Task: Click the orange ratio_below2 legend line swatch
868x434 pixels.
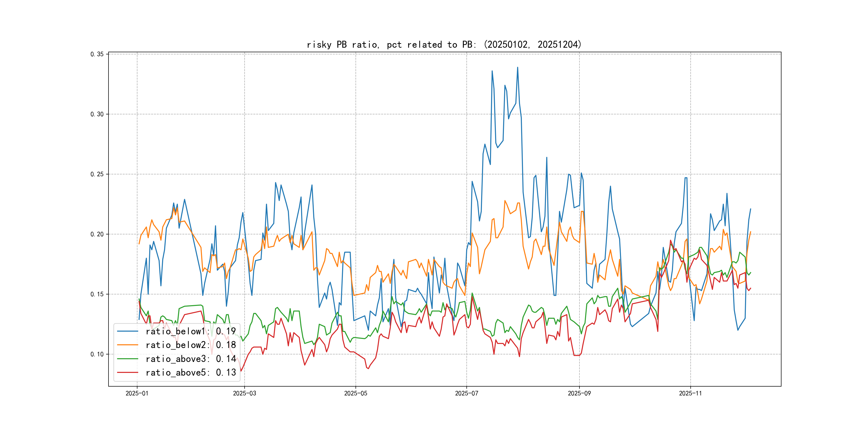Action: 127,345
